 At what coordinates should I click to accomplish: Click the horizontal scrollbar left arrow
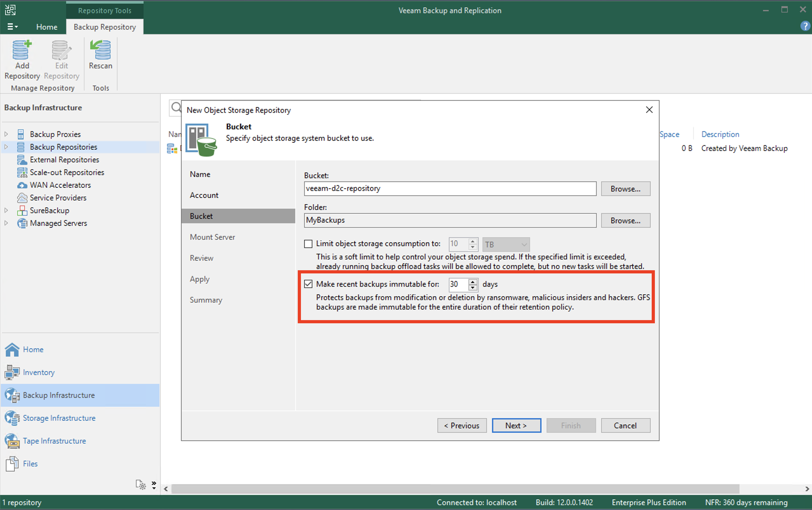(x=166, y=489)
